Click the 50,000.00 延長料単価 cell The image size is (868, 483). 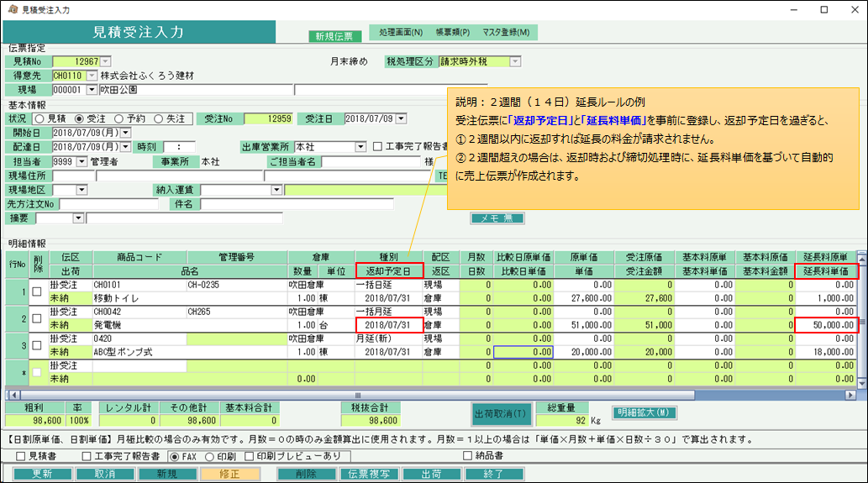coord(826,325)
